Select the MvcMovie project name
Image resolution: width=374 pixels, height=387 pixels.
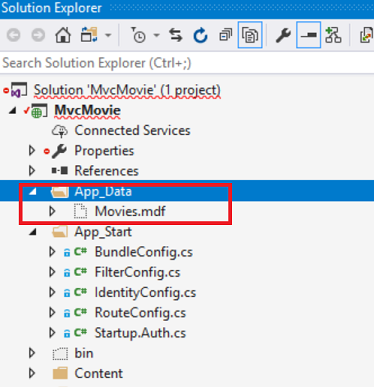point(87,110)
